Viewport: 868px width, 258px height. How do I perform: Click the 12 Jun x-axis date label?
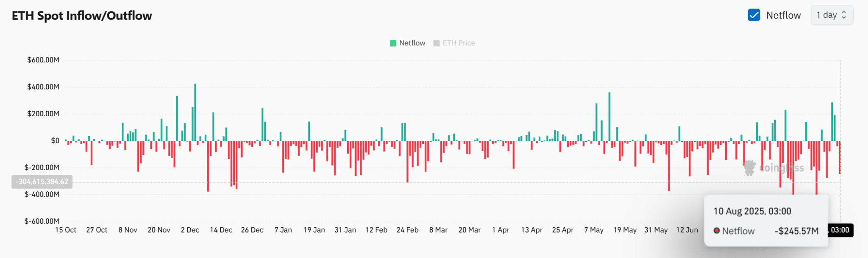click(x=687, y=230)
